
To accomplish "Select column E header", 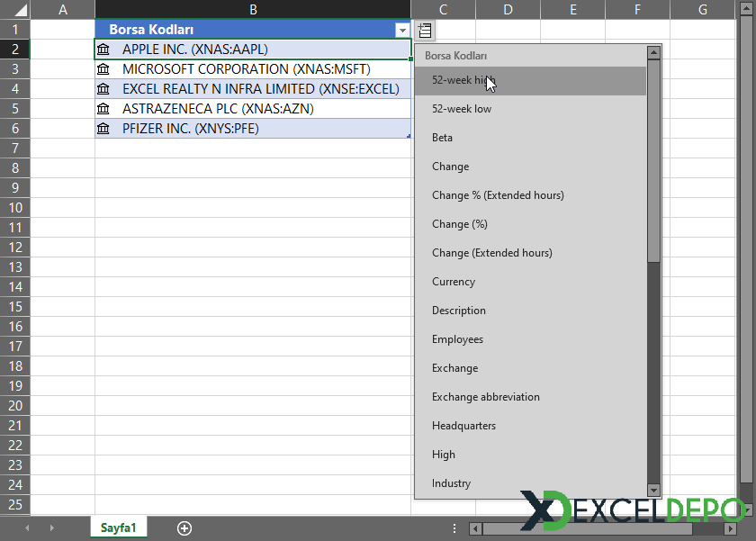I will pyautogui.click(x=572, y=9).
